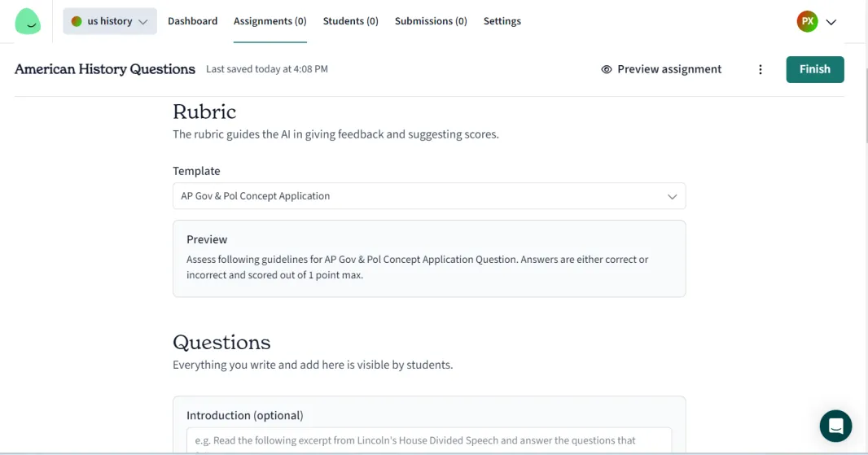868x455 pixels.
Task: Click the Template dropdown chevron arrow
Action: (x=672, y=196)
